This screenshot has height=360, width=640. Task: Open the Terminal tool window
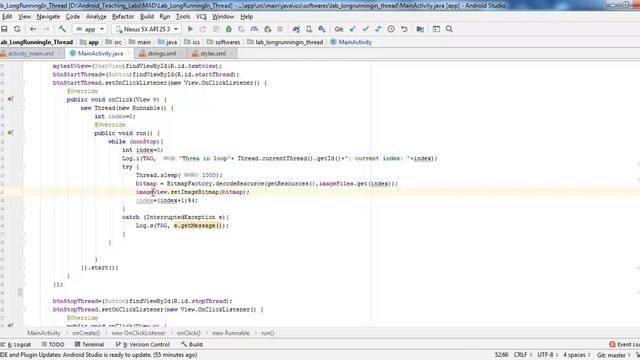tap(89, 344)
